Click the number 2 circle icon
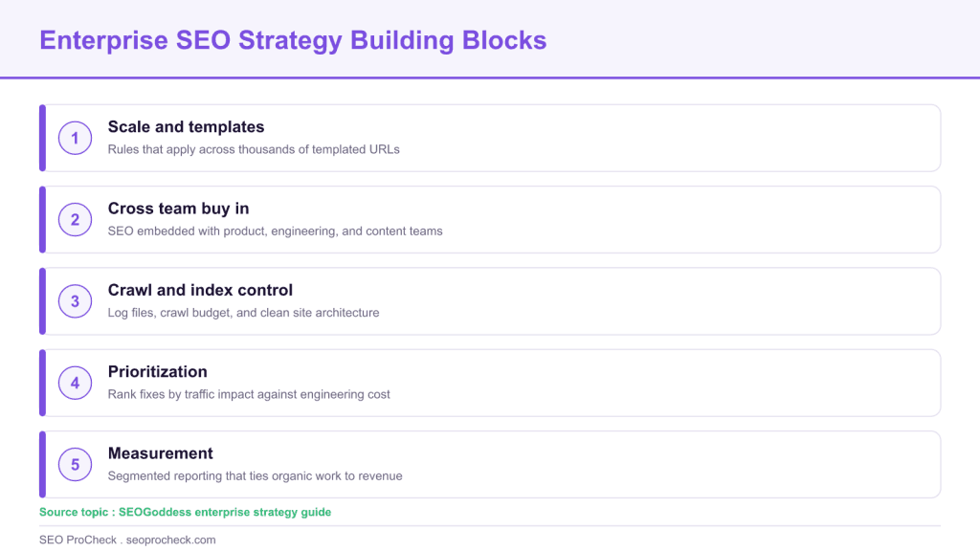Viewport: 980px width, 551px height. click(75, 220)
